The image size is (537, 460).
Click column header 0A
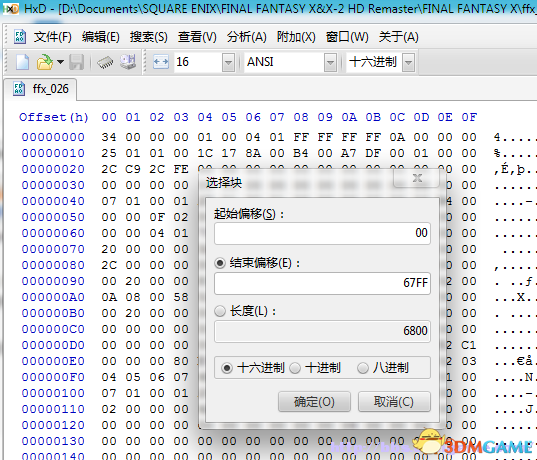[349, 117]
